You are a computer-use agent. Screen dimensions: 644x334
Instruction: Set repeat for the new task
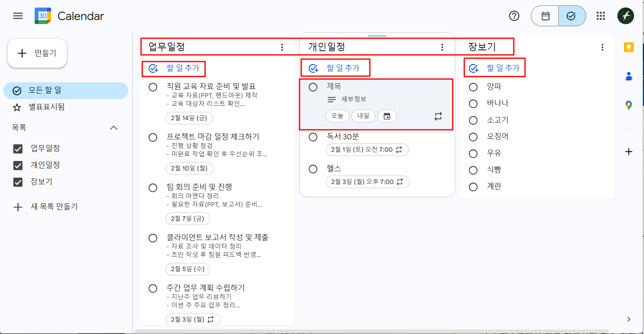(x=438, y=116)
